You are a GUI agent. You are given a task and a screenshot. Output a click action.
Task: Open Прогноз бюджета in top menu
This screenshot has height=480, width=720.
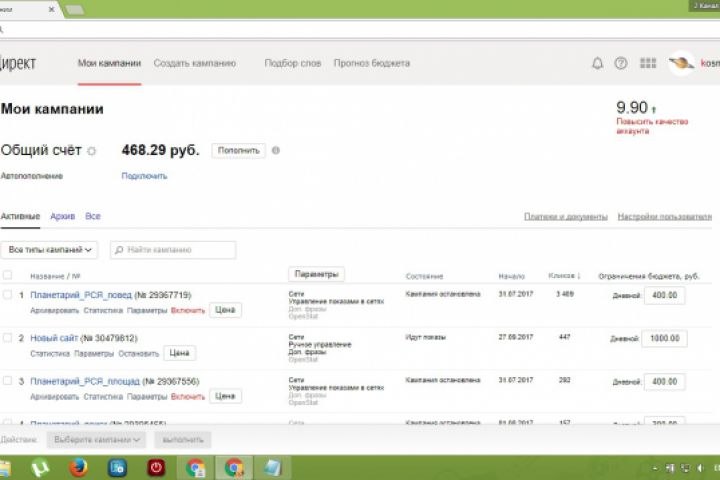click(371, 63)
